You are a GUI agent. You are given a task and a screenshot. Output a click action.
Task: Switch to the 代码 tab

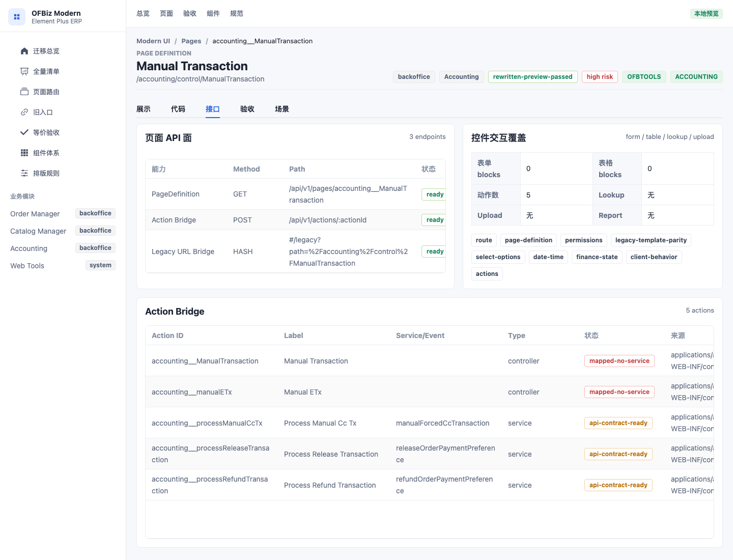(178, 109)
